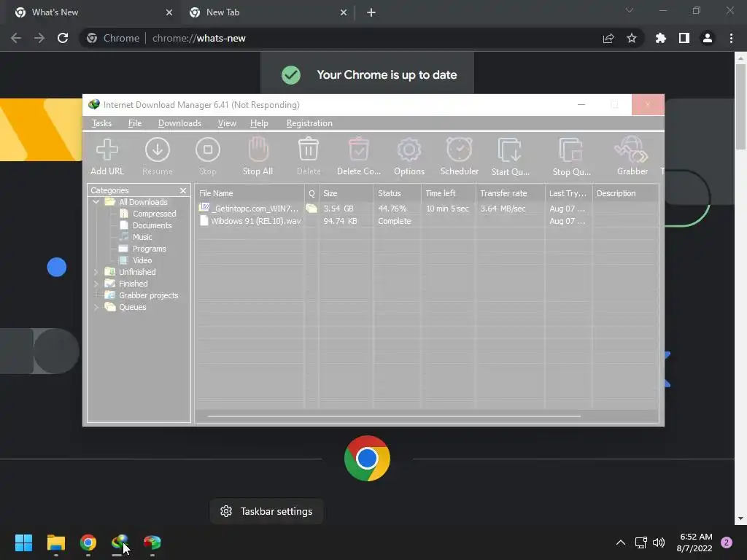The width and height of the screenshot is (747, 560).
Task: Click the download list horizontal scrollbar
Action: 394,416
